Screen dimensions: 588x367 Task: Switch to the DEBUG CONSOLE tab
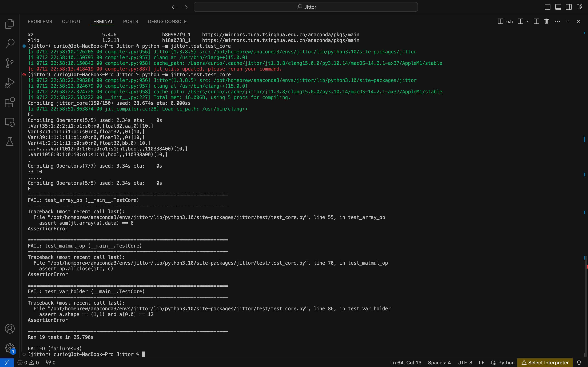(x=167, y=21)
